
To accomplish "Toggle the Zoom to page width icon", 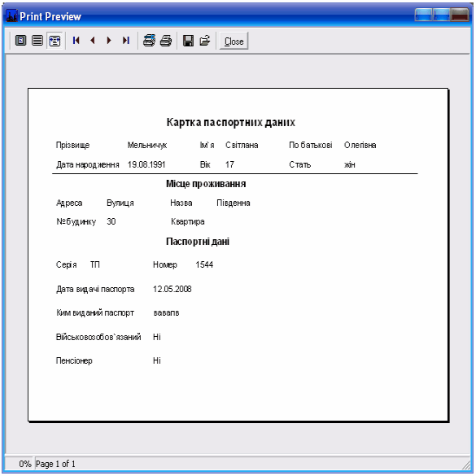I will coord(55,41).
